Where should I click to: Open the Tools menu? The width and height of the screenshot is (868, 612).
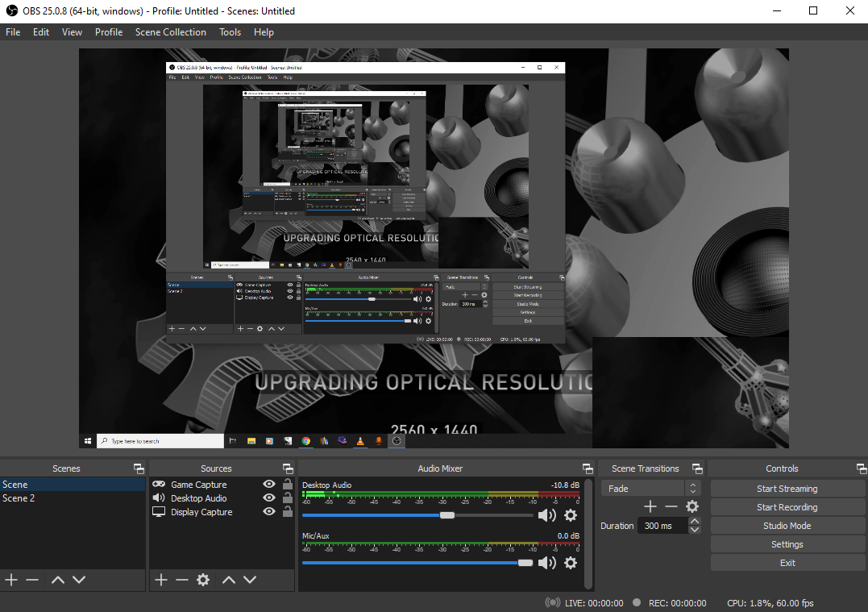point(230,32)
